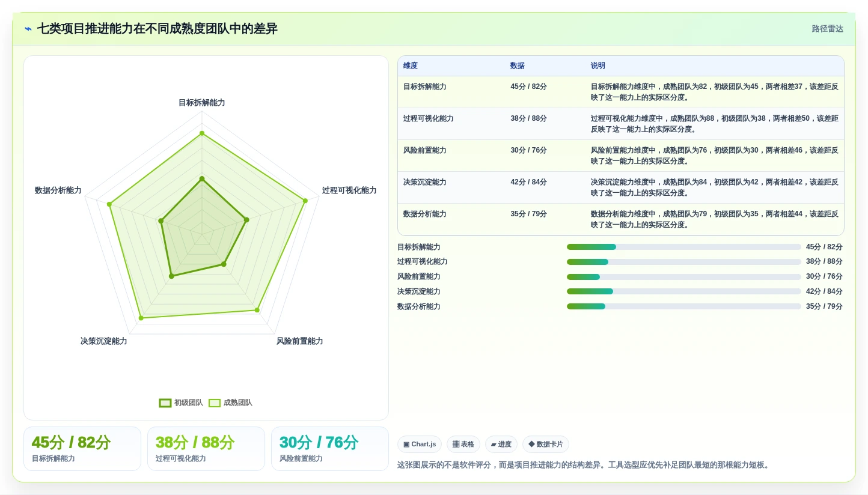Image resolution: width=868 pixels, height=495 pixels.
Task: Select the 表格 tag chip
Action: [463, 445]
